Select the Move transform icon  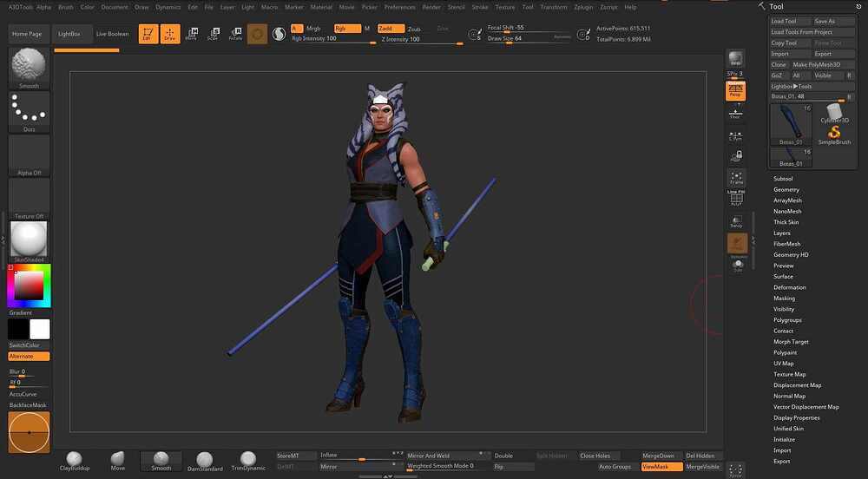pyautogui.click(x=192, y=35)
